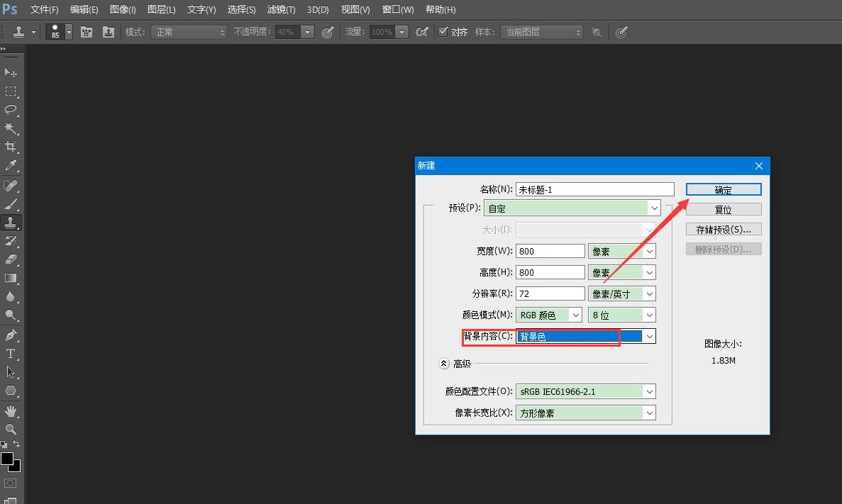
Task: Swap foreground and background colors
Action: pyautogui.click(x=16, y=444)
